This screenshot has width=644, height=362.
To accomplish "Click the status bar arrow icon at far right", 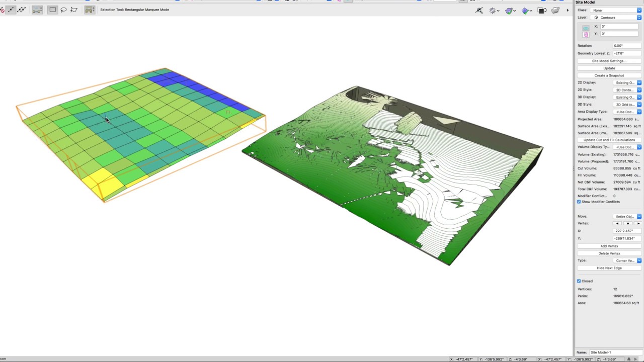I will tap(636, 359).
